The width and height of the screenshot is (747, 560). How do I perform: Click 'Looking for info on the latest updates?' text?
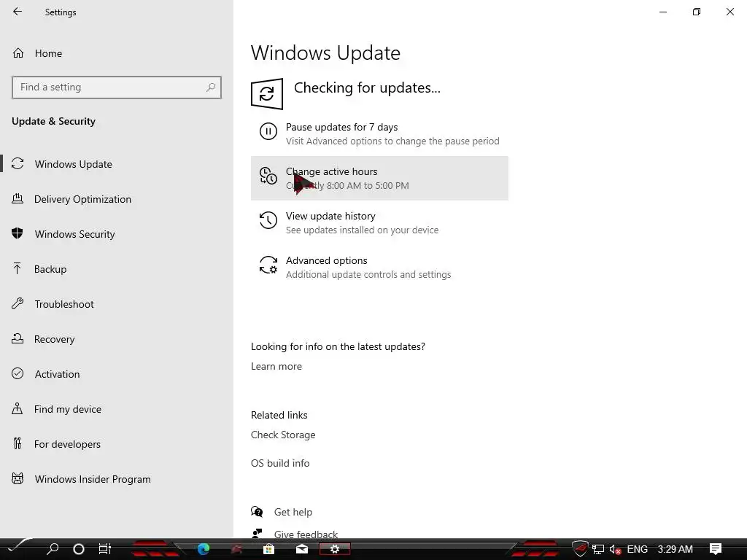pyautogui.click(x=338, y=346)
